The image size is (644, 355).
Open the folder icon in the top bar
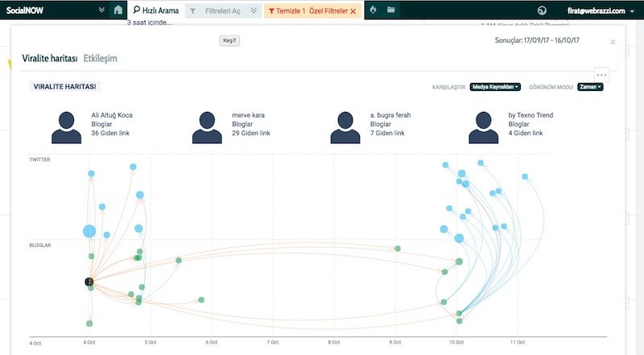391,10
